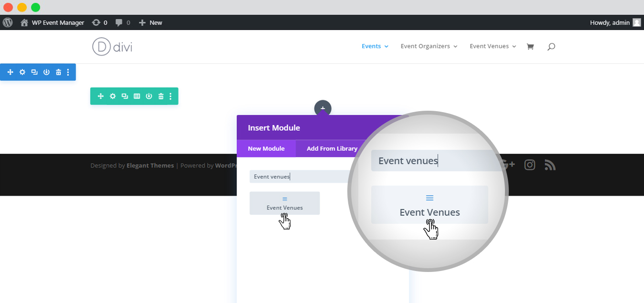Select the New Module tab
Screen dimensions: 644x303
pos(266,148)
